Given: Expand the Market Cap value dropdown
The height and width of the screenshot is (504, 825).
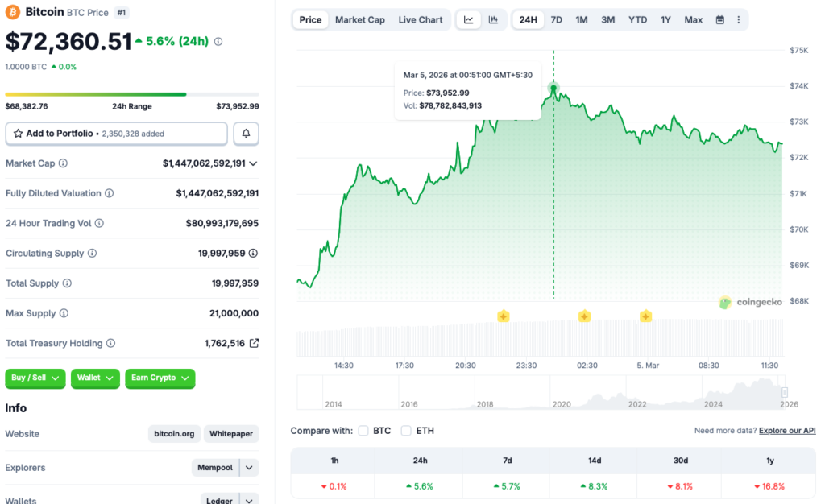Looking at the screenshot, I should tap(255, 163).
